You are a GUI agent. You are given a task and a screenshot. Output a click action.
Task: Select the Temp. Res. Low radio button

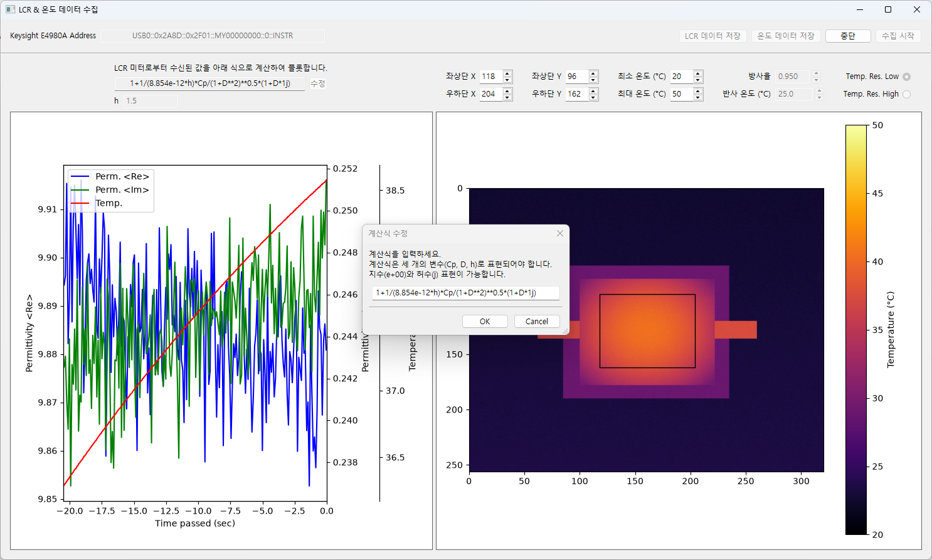pos(906,77)
